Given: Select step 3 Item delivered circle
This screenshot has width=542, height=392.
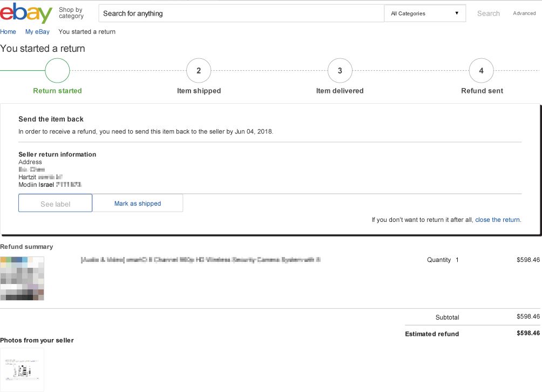Looking at the screenshot, I should point(340,70).
